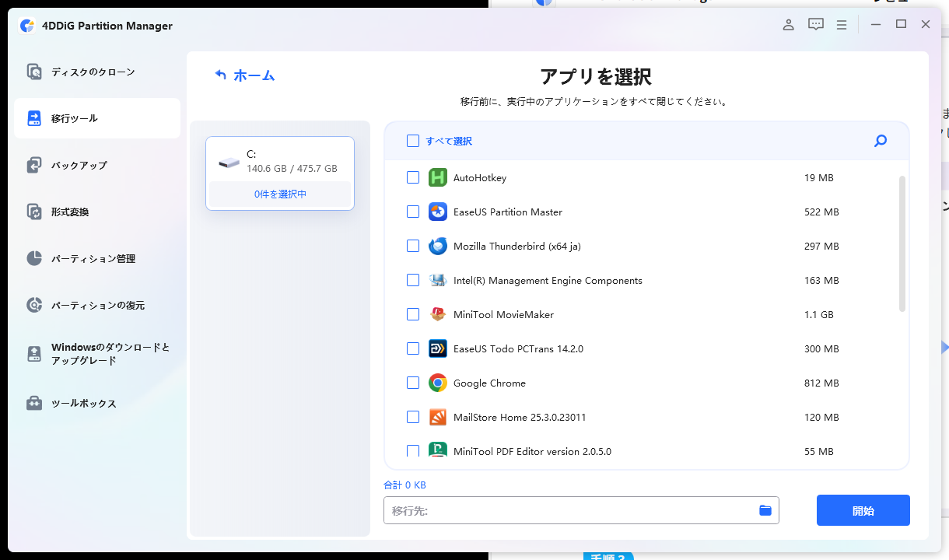Click the 合計 0 KB total text
The height and width of the screenshot is (560, 949).
(x=404, y=485)
